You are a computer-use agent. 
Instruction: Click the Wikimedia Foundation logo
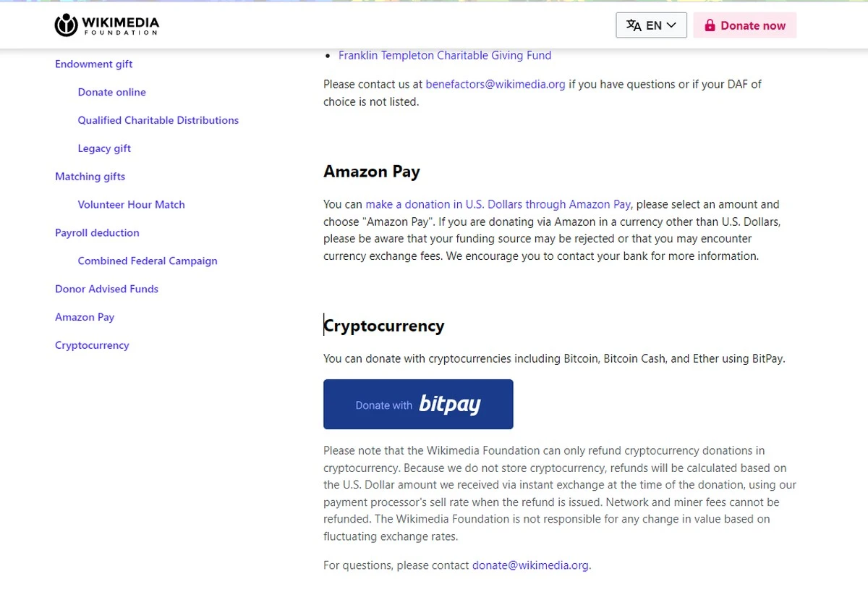click(x=107, y=25)
